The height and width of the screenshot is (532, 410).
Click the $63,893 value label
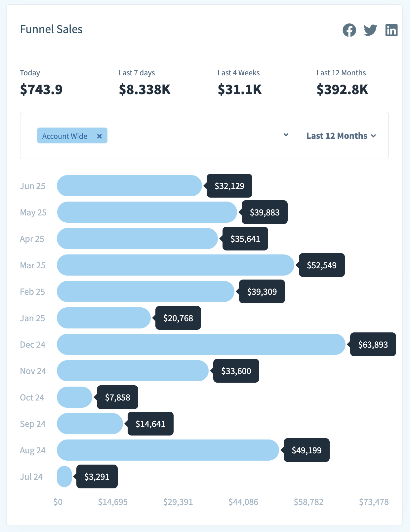[373, 345]
